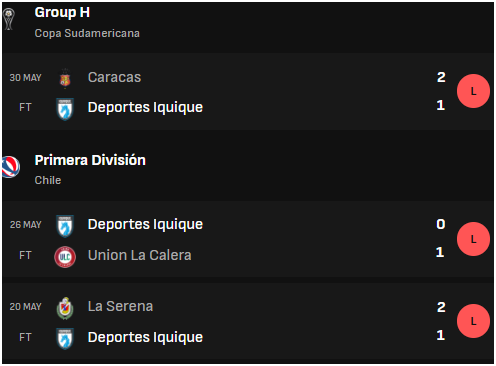This screenshot has width=496, height=366.
Task: Select the Chile country label
Action: tap(48, 180)
